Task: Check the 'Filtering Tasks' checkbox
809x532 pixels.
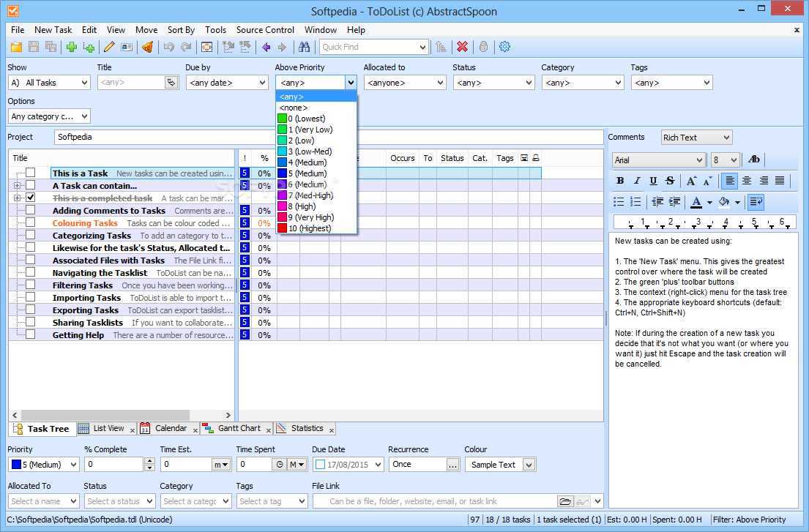Action: (31, 285)
